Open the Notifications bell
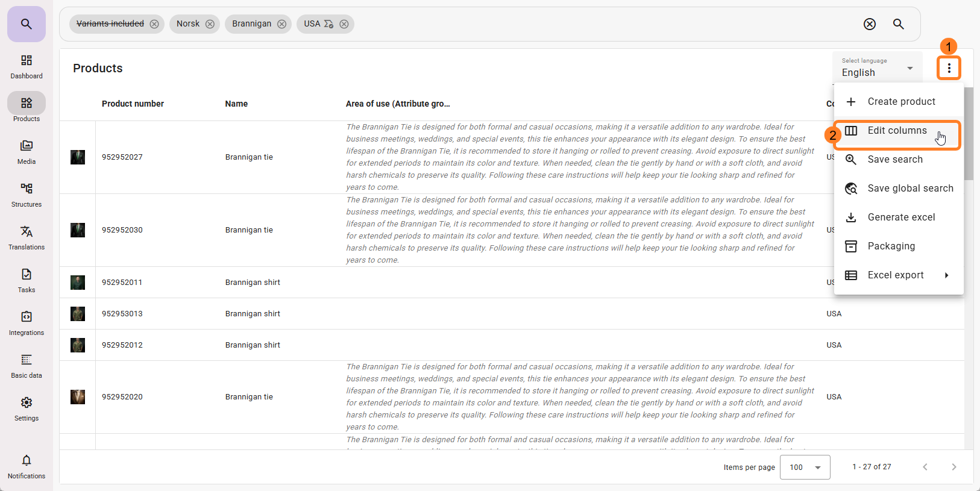Image resolution: width=980 pixels, height=491 pixels. coord(27,466)
